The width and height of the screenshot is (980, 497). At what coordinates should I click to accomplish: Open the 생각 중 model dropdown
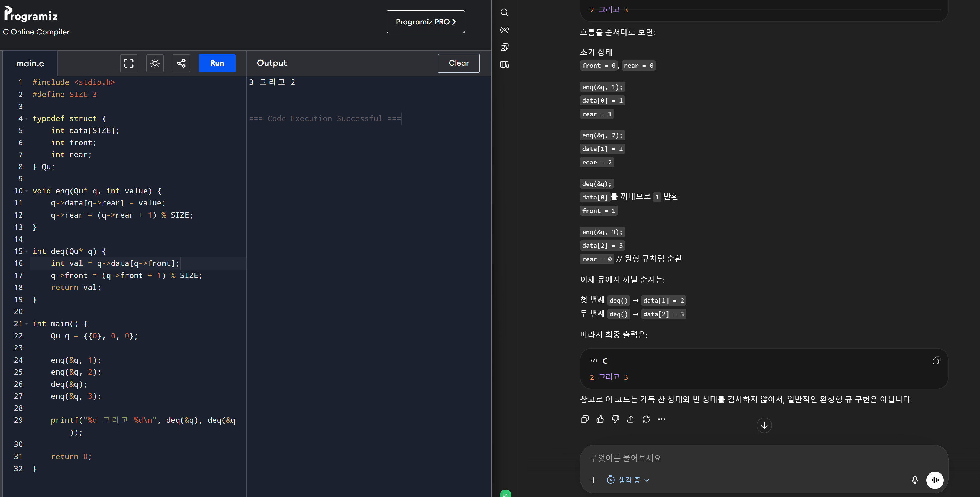click(x=628, y=480)
